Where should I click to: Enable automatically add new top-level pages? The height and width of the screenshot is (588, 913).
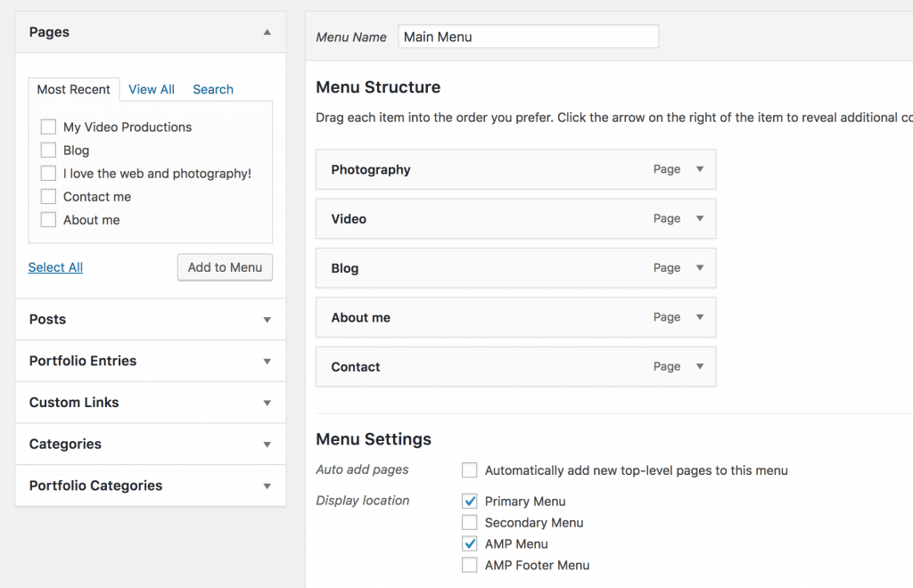point(469,470)
